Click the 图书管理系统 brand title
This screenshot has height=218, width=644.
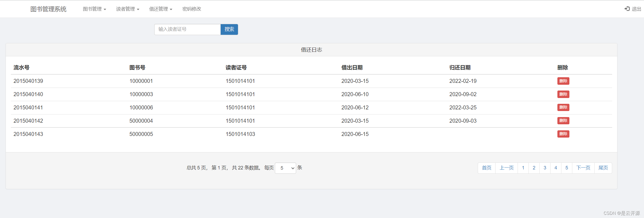click(48, 9)
